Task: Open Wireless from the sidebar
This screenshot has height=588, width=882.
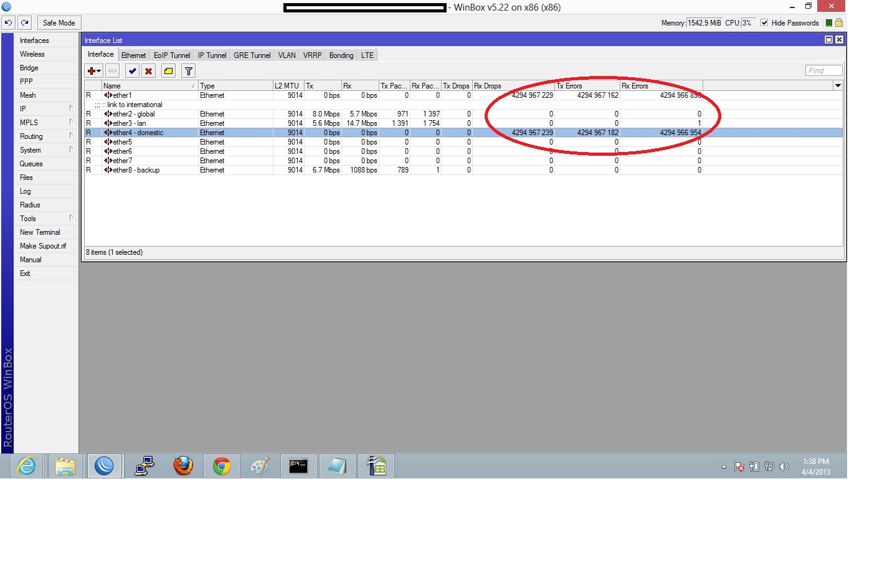Action: [47, 54]
